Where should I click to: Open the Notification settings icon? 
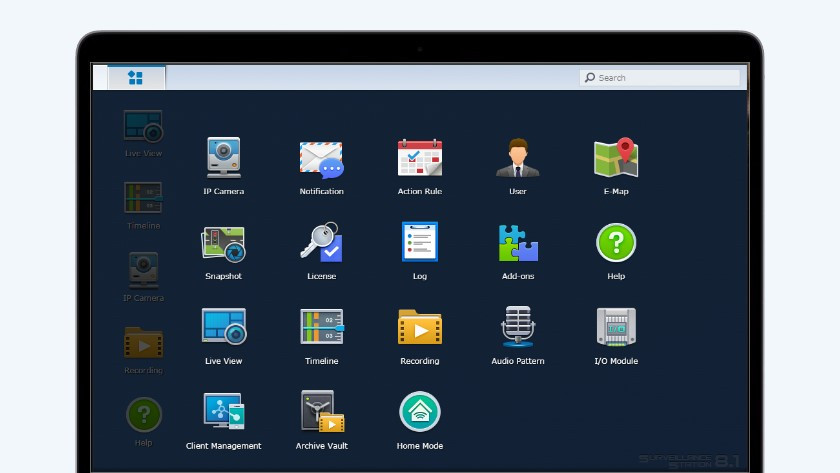(321, 159)
